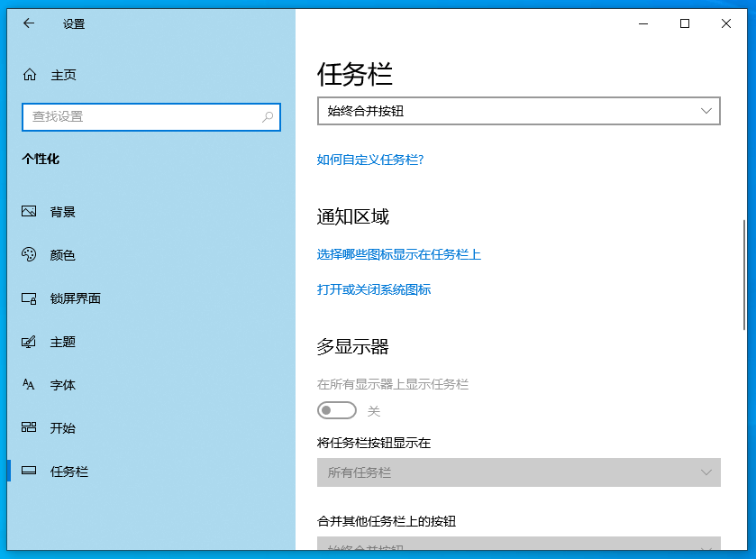756x559 pixels.
Task: Click the back arrow in the title bar
Action: click(28, 23)
